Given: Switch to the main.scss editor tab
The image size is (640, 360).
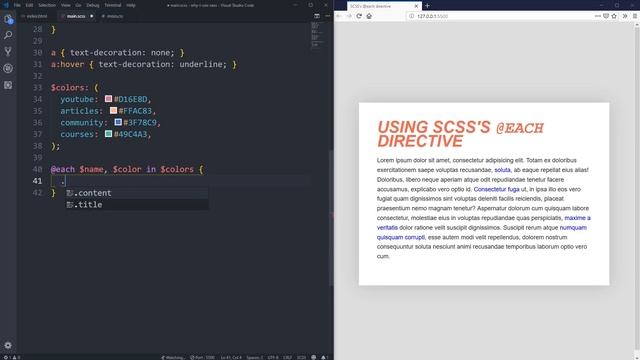Looking at the screenshot, I should coord(76,16).
